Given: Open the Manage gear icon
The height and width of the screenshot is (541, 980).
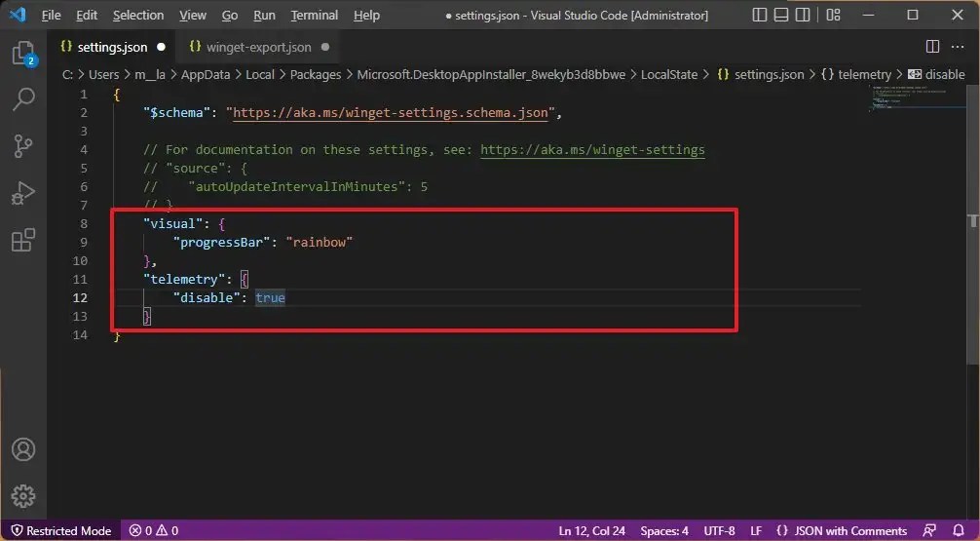Looking at the screenshot, I should point(23,496).
